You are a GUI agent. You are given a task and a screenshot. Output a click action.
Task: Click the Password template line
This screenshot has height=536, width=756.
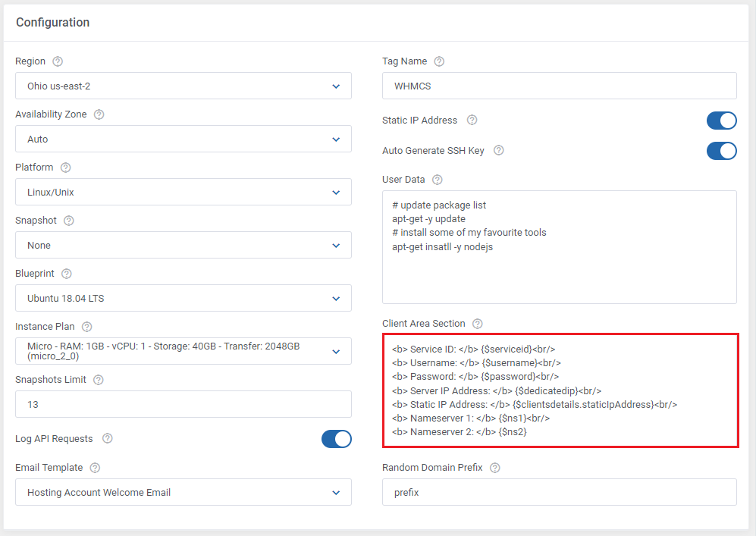tap(475, 377)
